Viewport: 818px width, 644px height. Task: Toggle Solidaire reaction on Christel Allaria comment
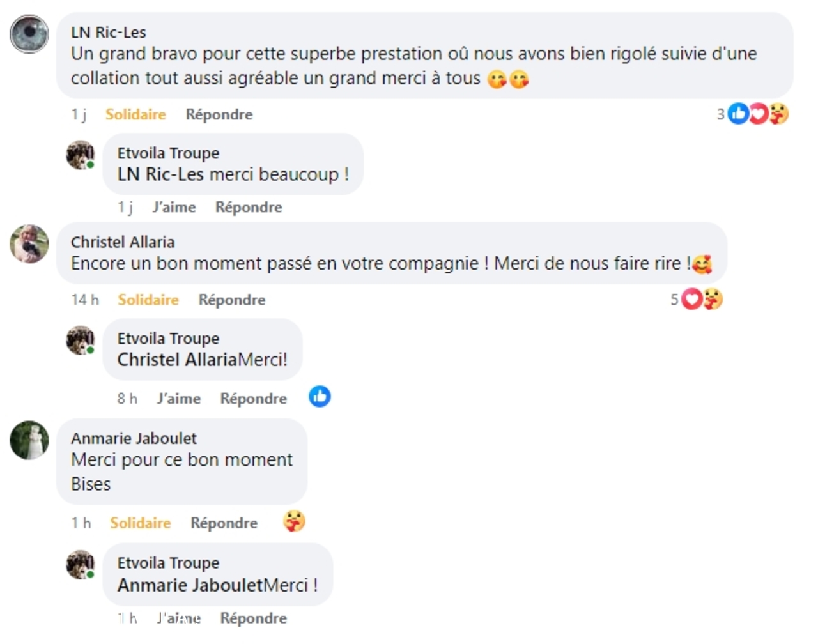tap(148, 300)
